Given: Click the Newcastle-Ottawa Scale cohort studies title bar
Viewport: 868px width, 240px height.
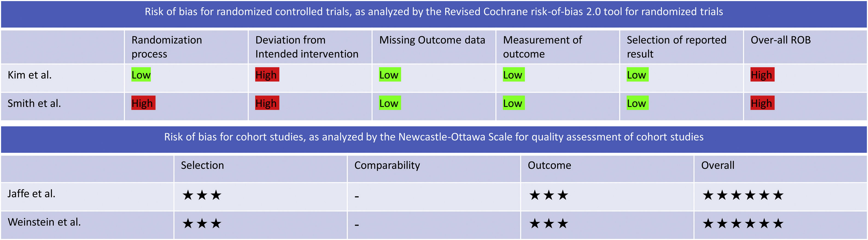Looking at the screenshot, I should coord(434,137).
